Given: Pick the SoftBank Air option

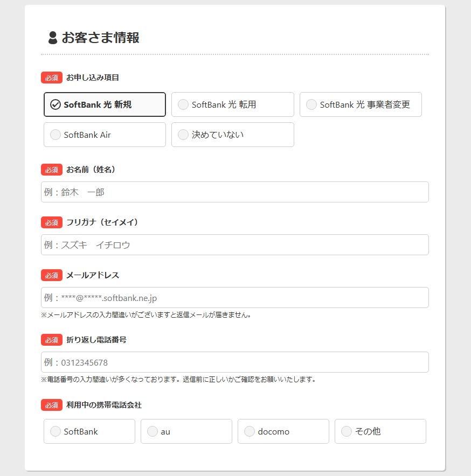Looking at the screenshot, I should pyautogui.click(x=105, y=135).
